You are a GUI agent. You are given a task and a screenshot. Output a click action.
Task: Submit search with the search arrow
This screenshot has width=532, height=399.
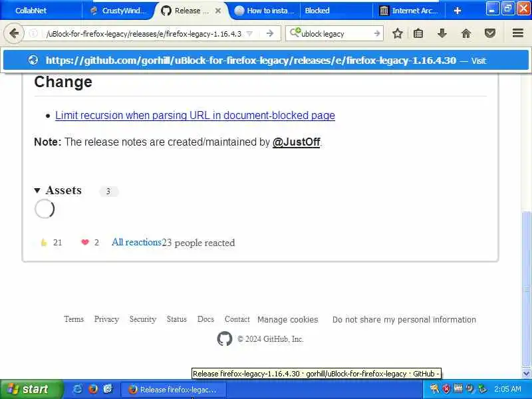376,33
